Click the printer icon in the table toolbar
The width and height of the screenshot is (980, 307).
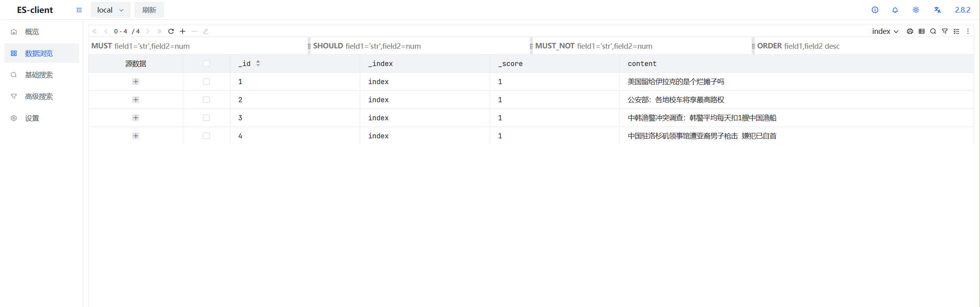click(x=910, y=31)
